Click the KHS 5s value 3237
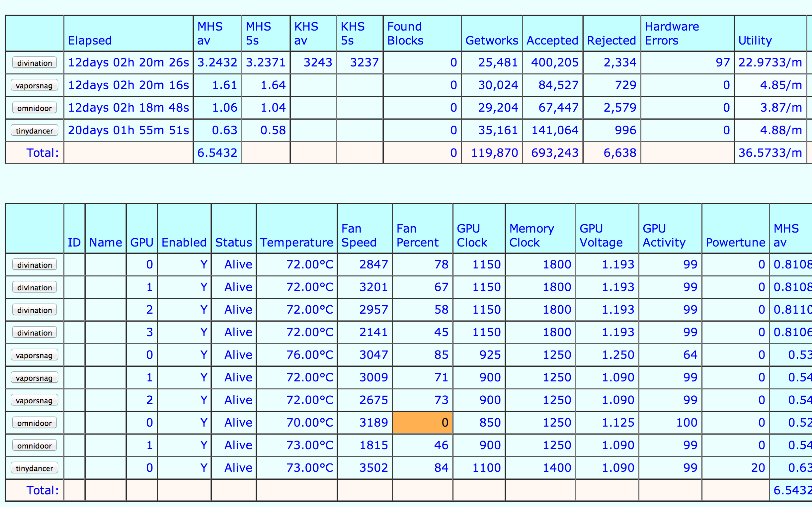The image size is (812, 507). pyautogui.click(x=365, y=62)
